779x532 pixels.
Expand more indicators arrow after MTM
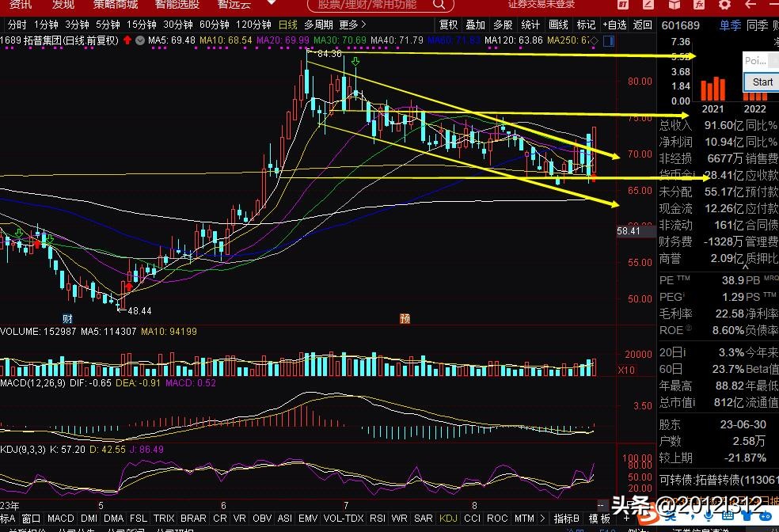(x=542, y=518)
